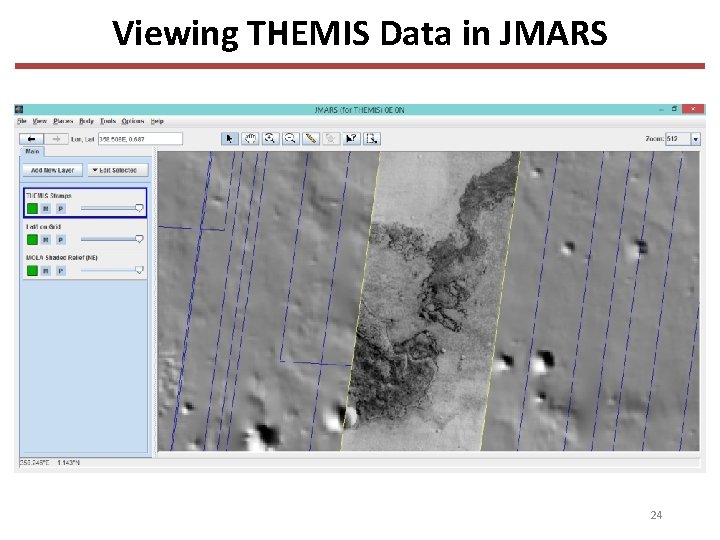Image resolution: width=720 pixels, height=540 pixels.
Task: Open the Help menu
Action: (x=157, y=121)
